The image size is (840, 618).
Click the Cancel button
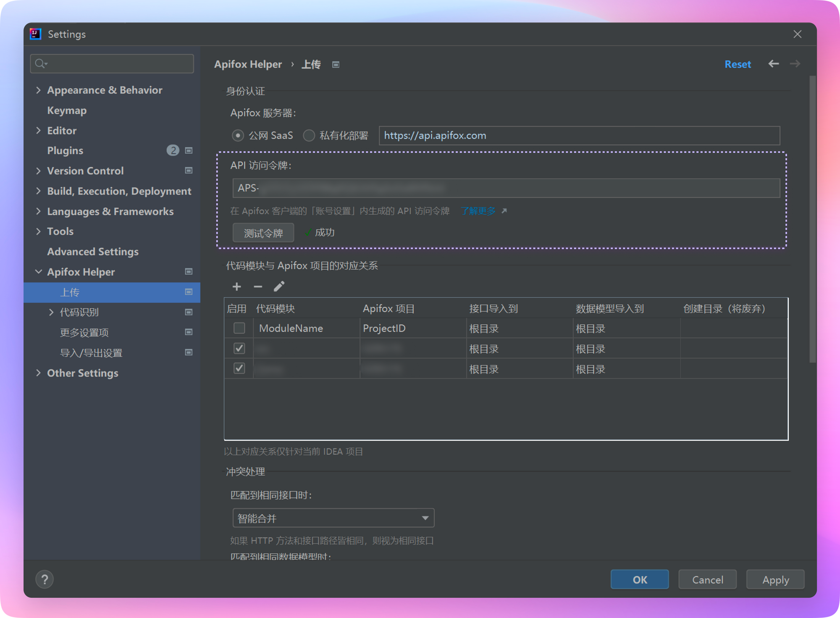pyautogui.click(x=708, y=579)
